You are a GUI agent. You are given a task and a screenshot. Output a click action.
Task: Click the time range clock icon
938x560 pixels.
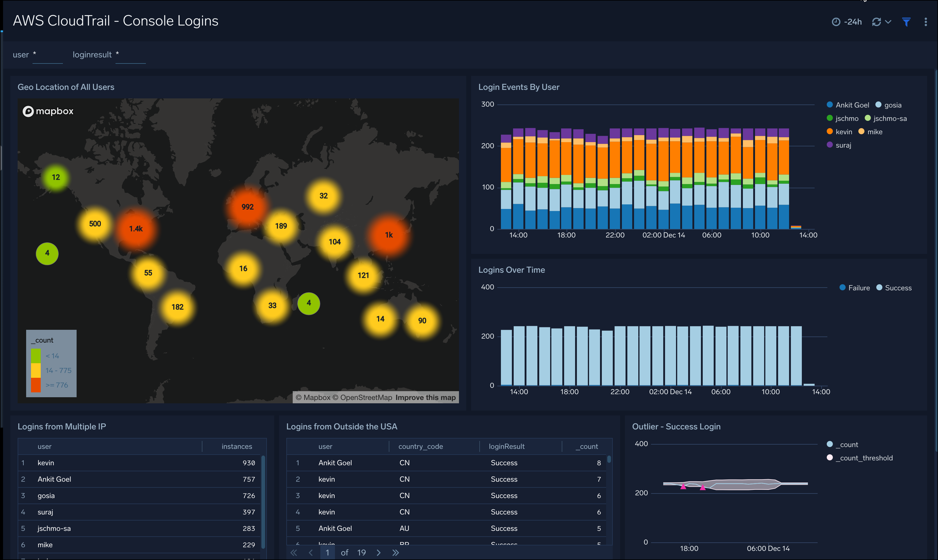(x=836, y=22)
